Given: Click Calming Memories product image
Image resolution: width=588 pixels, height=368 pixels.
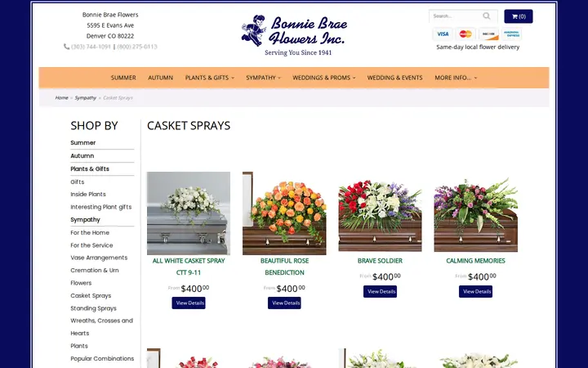Looking at the screenshot, I should (x=476, y=213).
